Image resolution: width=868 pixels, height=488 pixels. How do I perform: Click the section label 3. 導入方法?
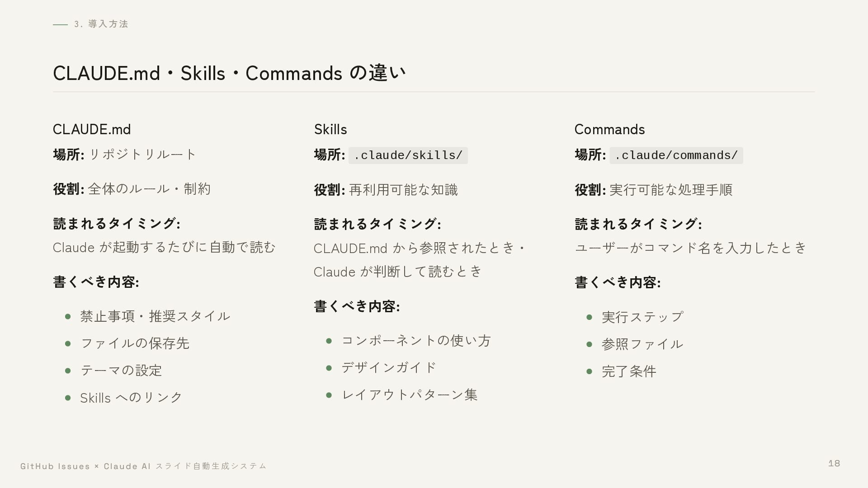(x=101, y=24)
